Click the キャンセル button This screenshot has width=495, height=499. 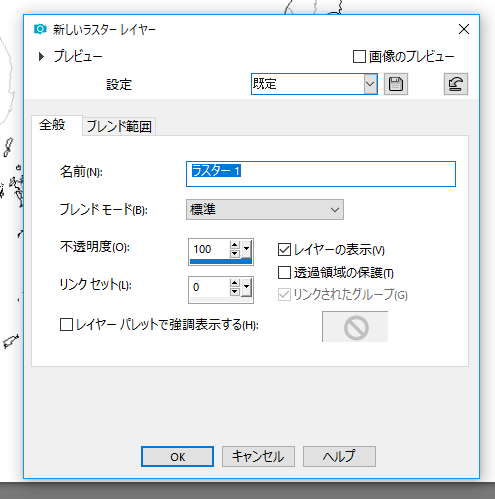[258, 457]
